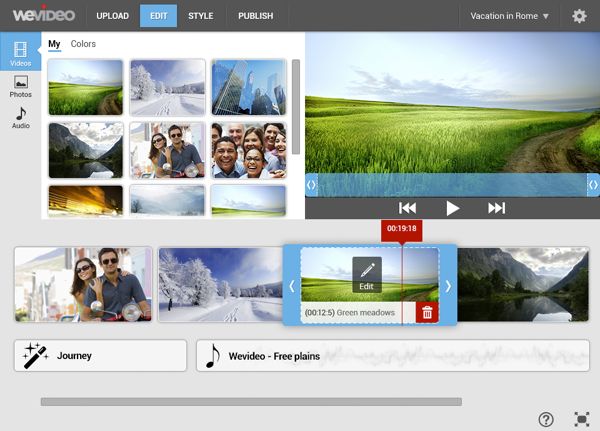Click the timeline horizontal scrollbar
The height and width of the screenshot is (431, 600).
coord(251,402)
